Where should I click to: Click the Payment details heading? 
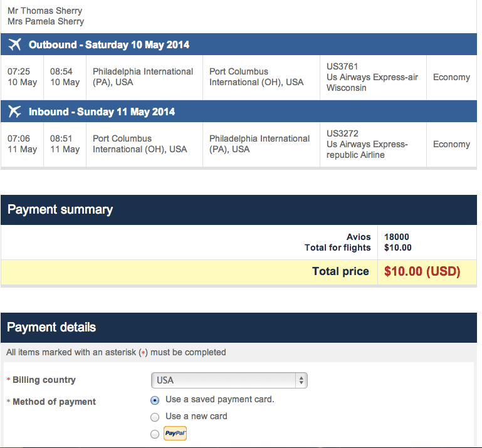(x=51, y=327)
